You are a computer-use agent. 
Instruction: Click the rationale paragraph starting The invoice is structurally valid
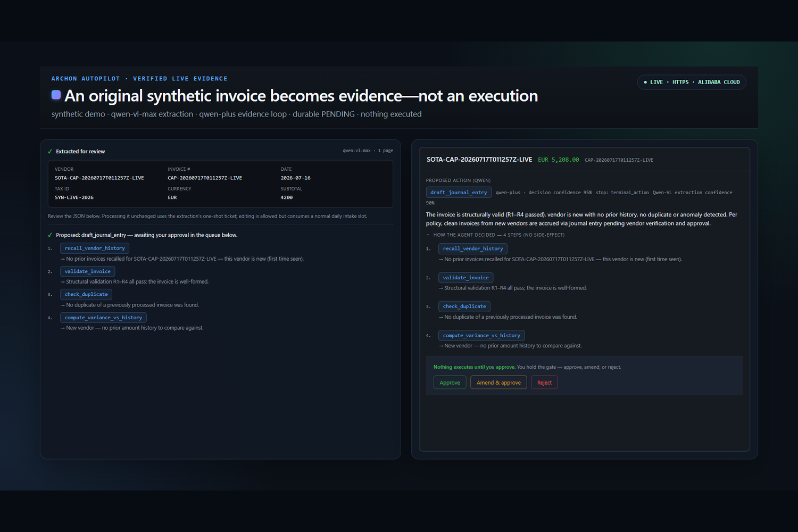(x=581, y=219)
